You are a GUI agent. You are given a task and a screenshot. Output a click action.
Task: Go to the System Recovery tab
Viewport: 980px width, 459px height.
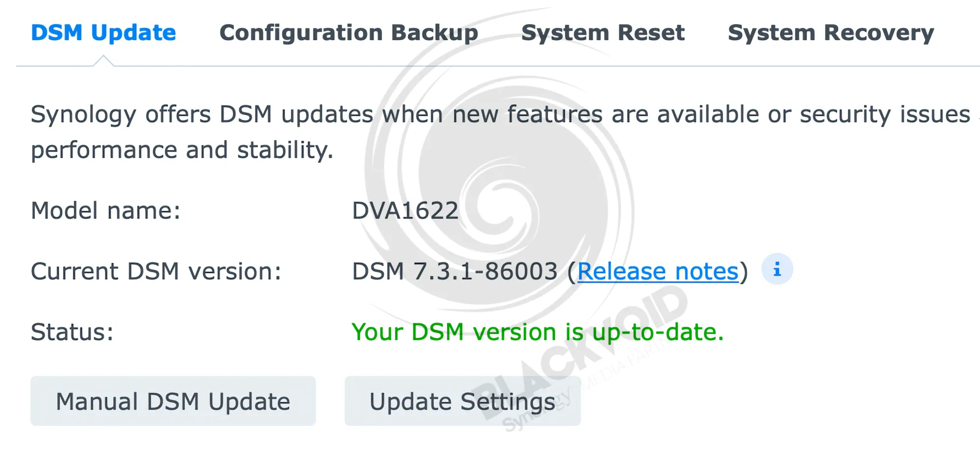[831, 33]
